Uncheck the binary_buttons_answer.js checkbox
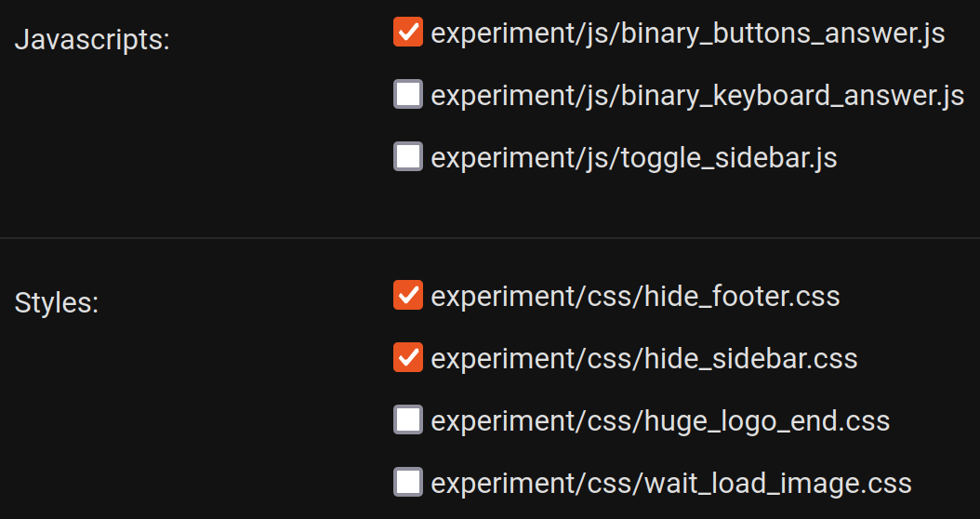The width and height of the screenshot is (980, 519). click(x=408, y=33)
